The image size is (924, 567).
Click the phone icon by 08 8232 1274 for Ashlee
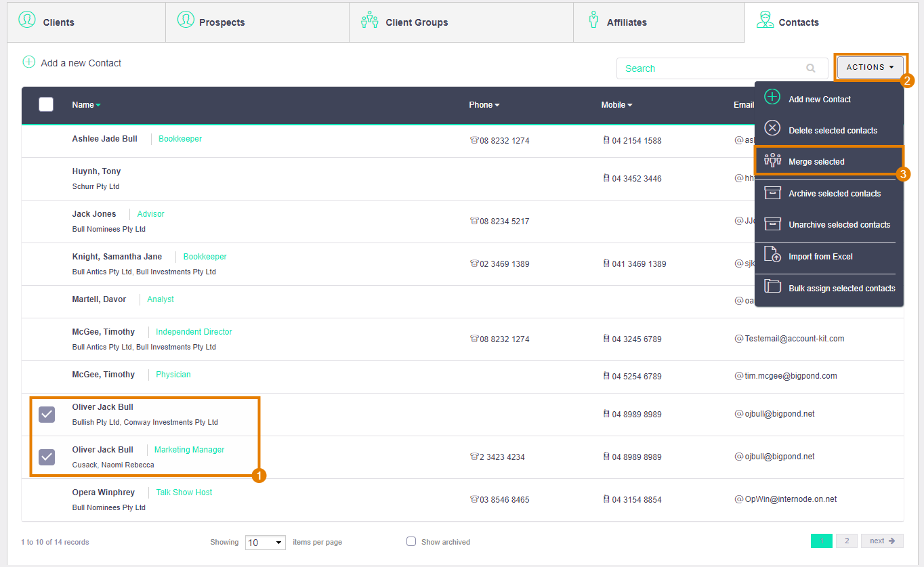click(474, 141)
